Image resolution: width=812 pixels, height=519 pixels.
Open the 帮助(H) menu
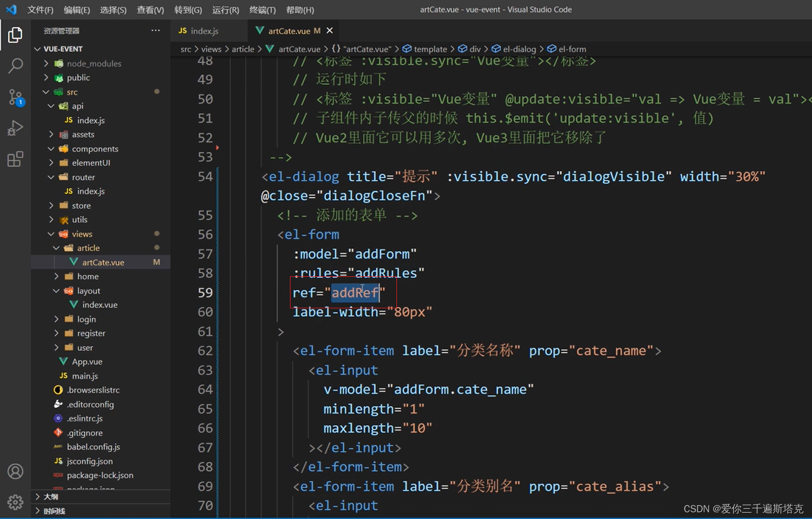(x=300, y=10)
